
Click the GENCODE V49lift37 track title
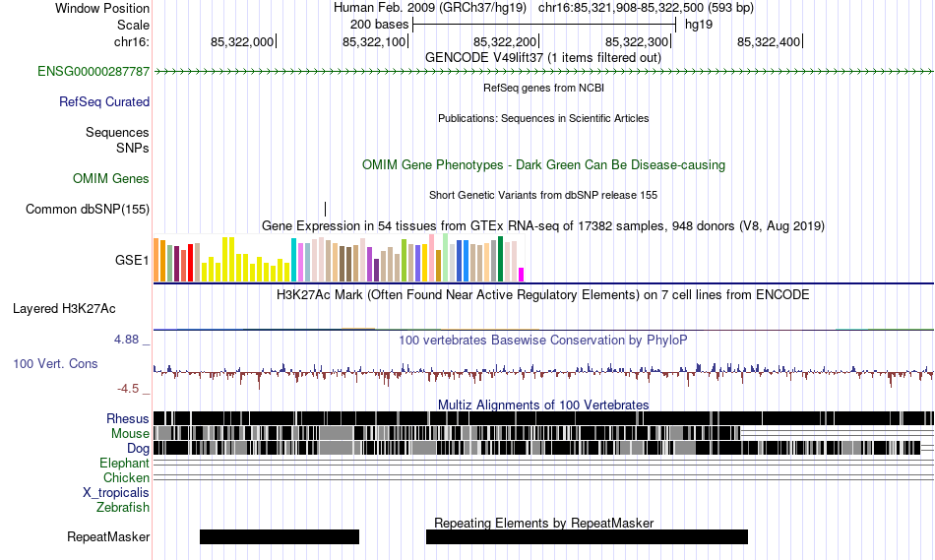click(542, 58)
